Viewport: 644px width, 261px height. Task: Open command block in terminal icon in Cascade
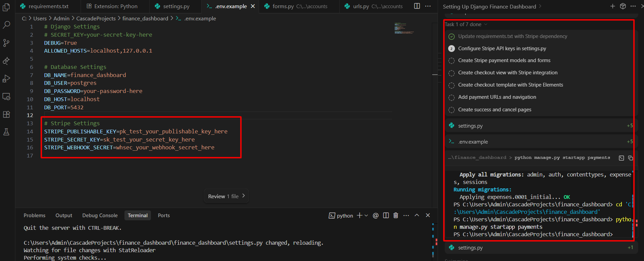621,158
